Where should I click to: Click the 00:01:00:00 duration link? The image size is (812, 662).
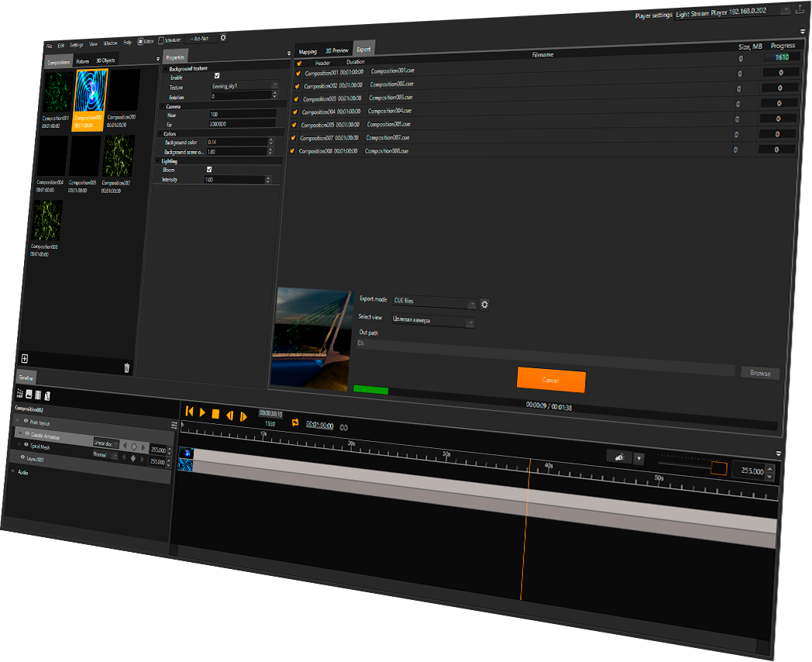click(x=319, y=426)
